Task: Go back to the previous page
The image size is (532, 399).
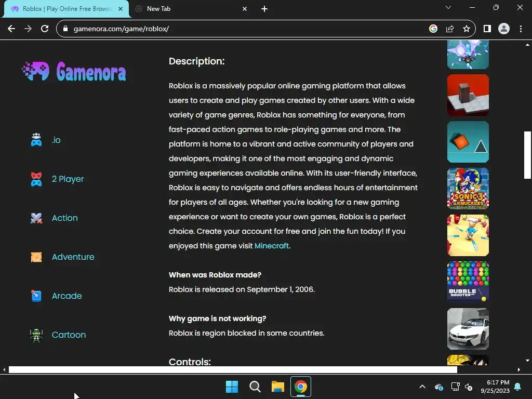Action: pos(11,29)
